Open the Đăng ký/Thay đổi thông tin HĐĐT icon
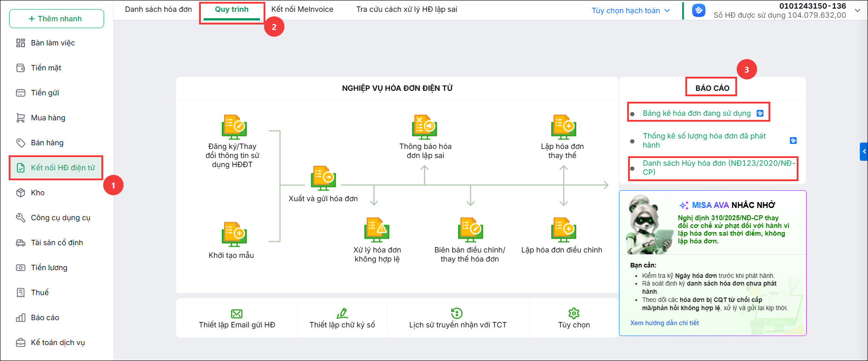The height and width of the screenshot is (361, 868). pyautogui.click(x=234, y=127)
